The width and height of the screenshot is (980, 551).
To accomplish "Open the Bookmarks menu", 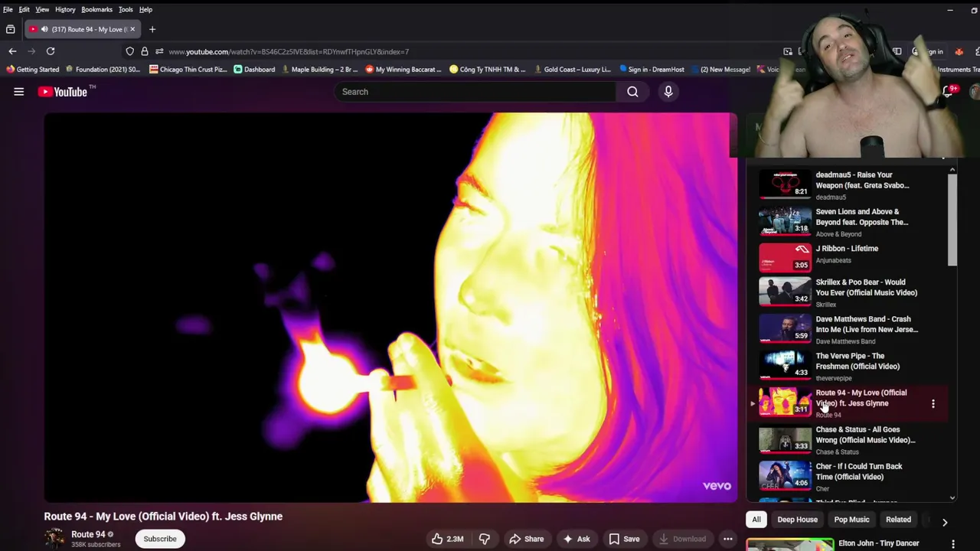I will 96,9.
